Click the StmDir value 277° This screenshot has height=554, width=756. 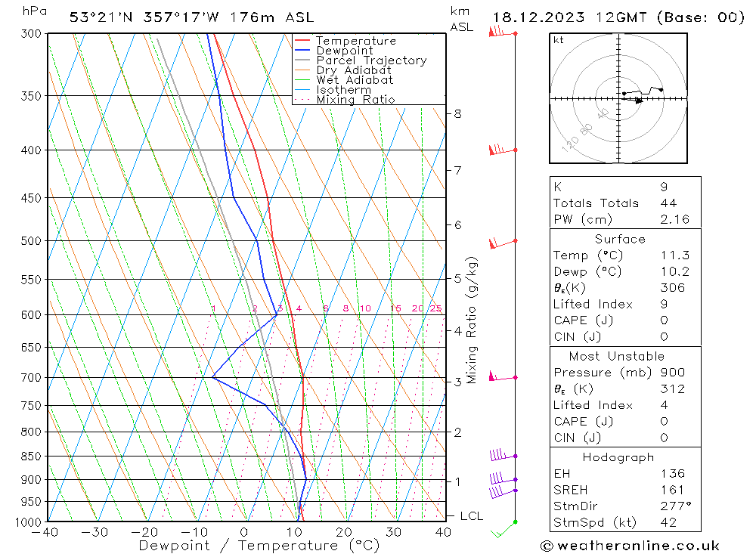coord(675,506)
